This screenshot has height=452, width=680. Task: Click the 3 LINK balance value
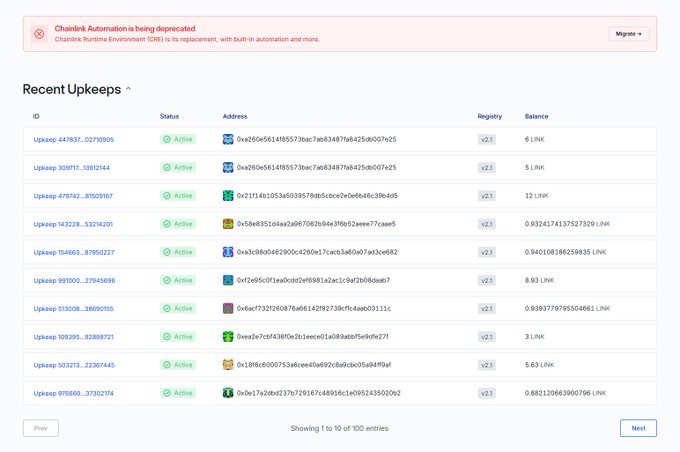tap(535, 337)
